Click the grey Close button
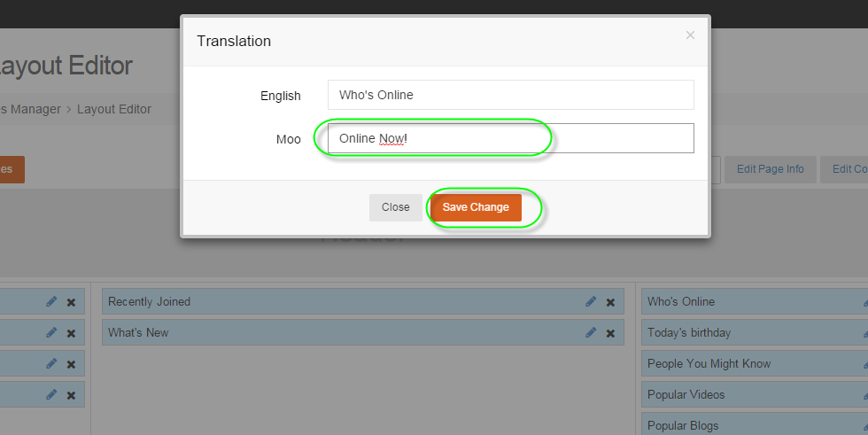 click(x=395, y=207)
